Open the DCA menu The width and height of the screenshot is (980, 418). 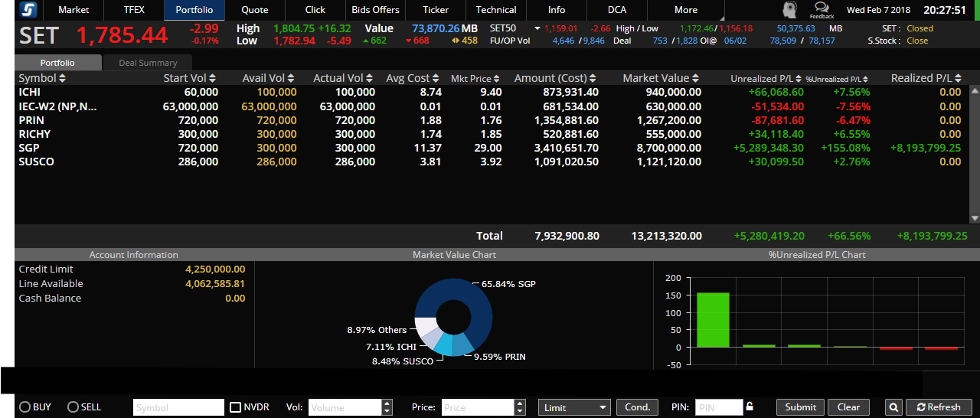(617, 10)
